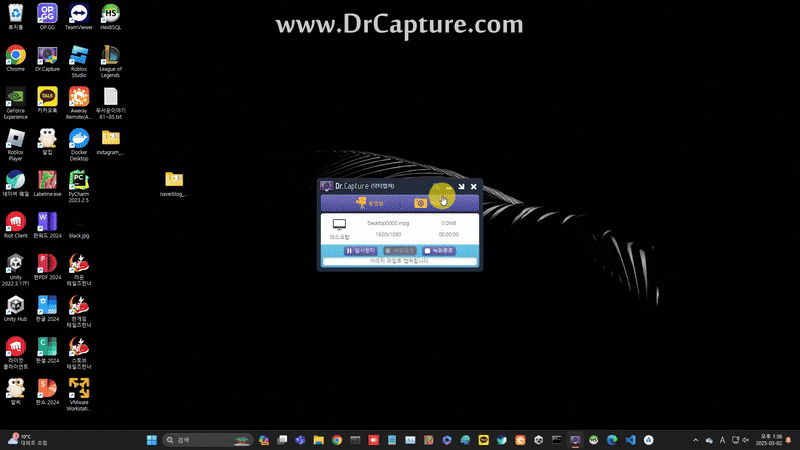Open File Explorer from the taskbar
The height and width of the screenshot is (450, 800).
(x=318, y=440)
